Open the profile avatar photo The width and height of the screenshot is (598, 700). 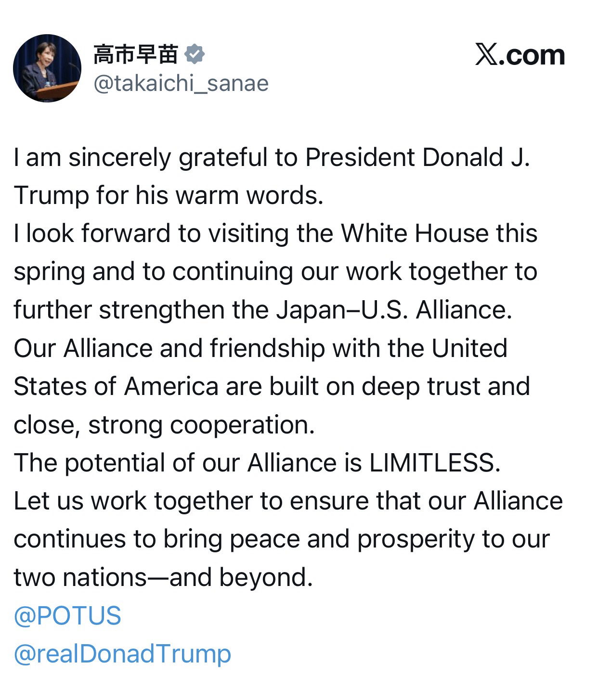point(47,68)
